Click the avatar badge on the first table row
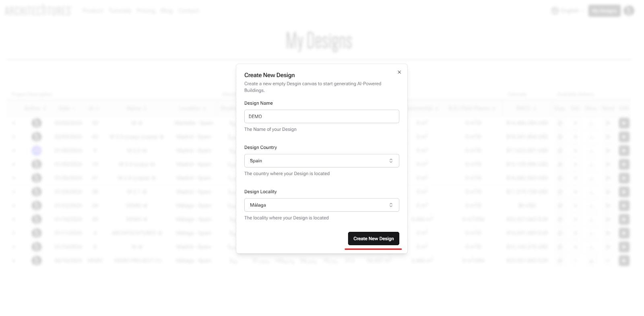This screenshot has height=316, width=644. [x=37, y=123]
